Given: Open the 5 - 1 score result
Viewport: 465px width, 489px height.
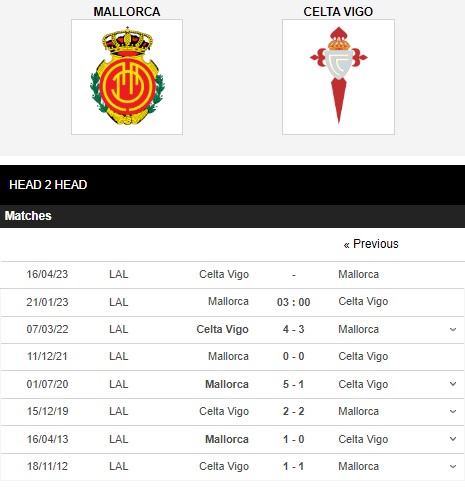Looking at the screenshot, I should (294, 384).
